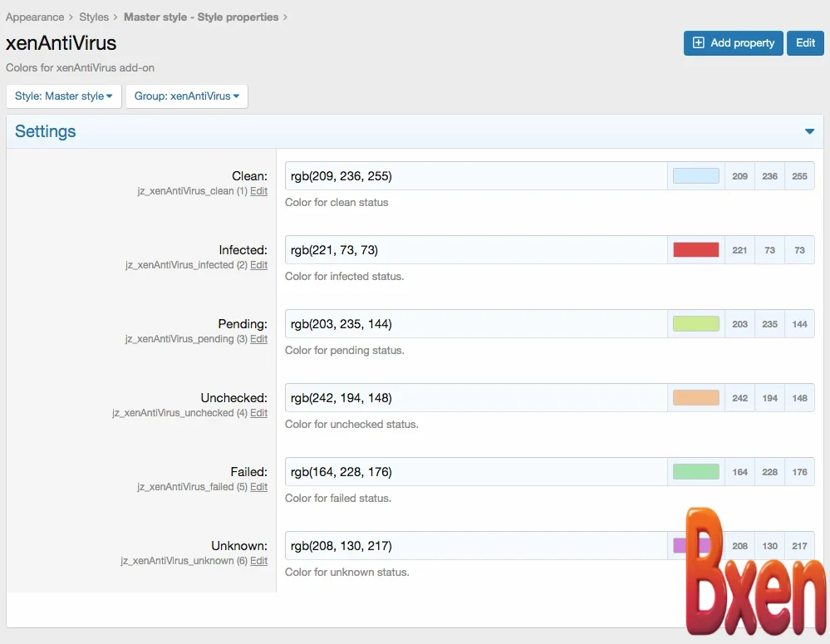Screen dimensions: 830x644
Task: Click Edit link under the Pending property
Action: pyautogui.click(x=259, y=339)
